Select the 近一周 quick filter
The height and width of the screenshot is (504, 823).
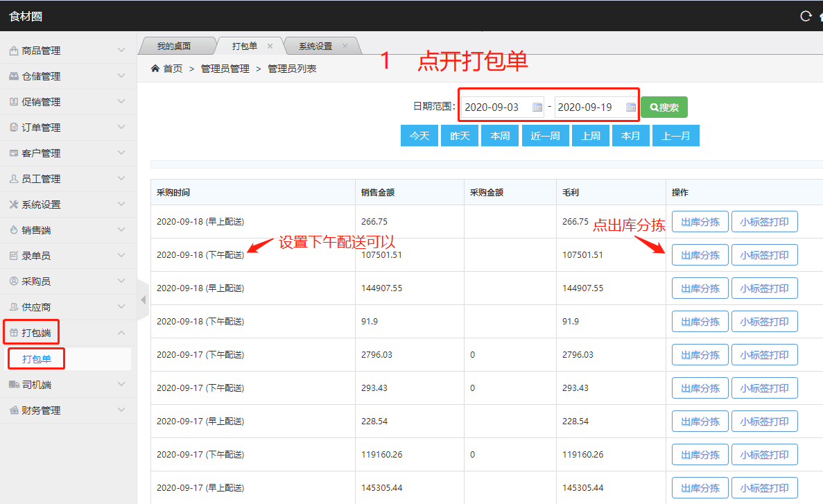coord(545,136)
